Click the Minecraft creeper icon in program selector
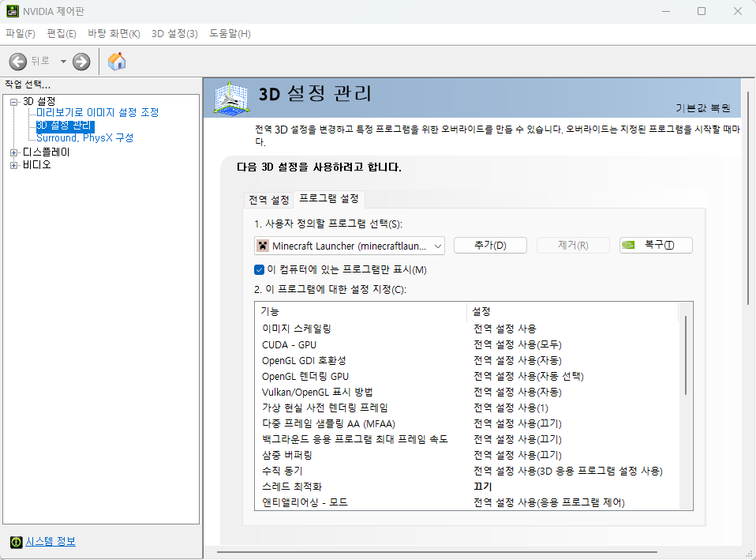 click(x=262, y=246)
